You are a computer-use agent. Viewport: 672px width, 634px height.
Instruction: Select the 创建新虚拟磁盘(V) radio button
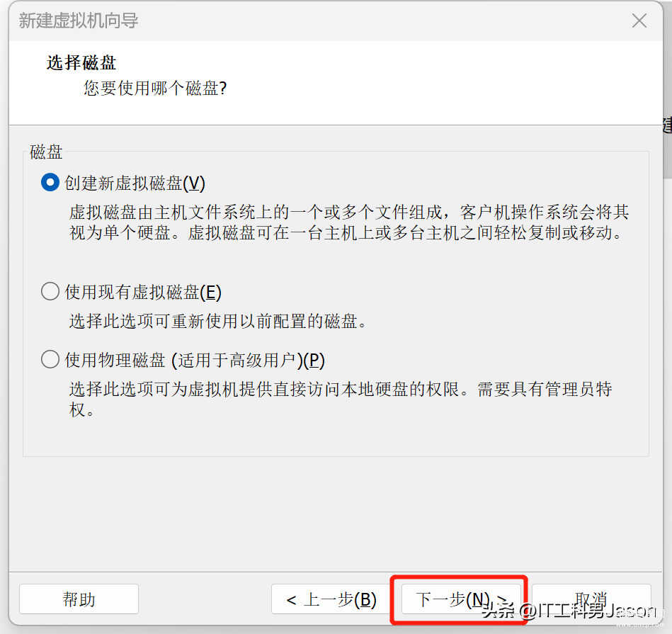pos(50,183)
